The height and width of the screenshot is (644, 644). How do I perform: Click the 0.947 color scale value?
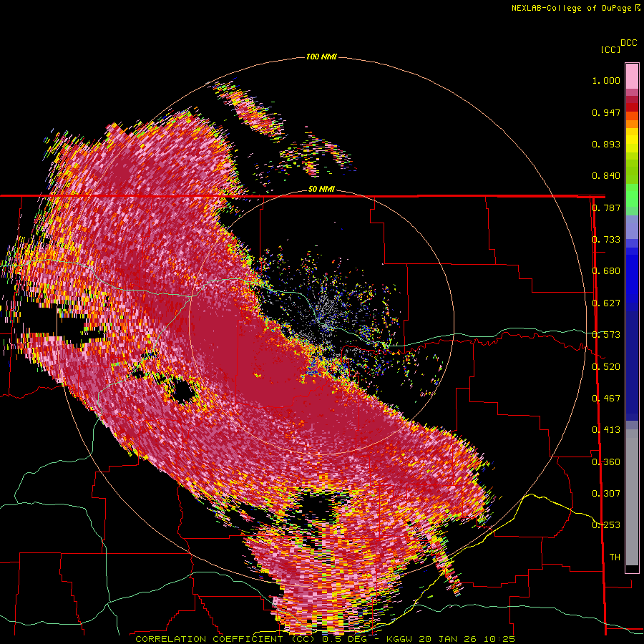point(606,112)
